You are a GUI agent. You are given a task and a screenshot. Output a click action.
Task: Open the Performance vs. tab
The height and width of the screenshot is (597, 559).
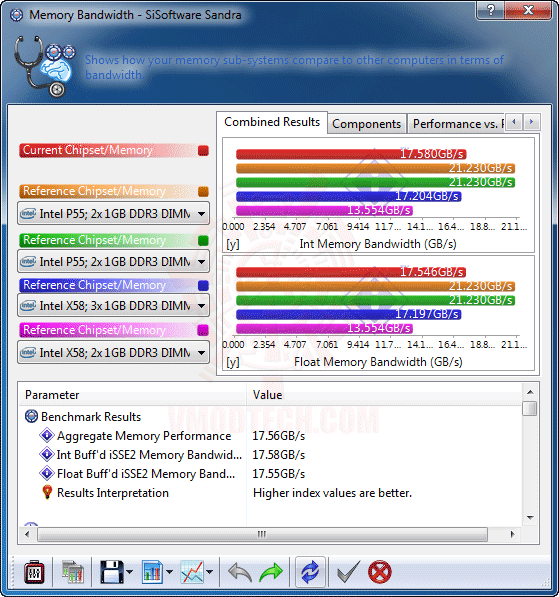pos(456,124)
